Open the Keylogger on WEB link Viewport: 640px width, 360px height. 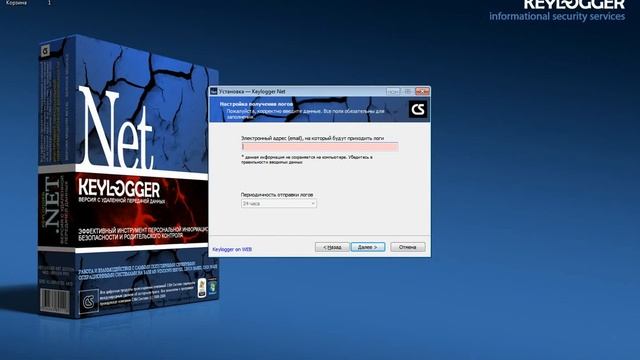coord(232,249)
